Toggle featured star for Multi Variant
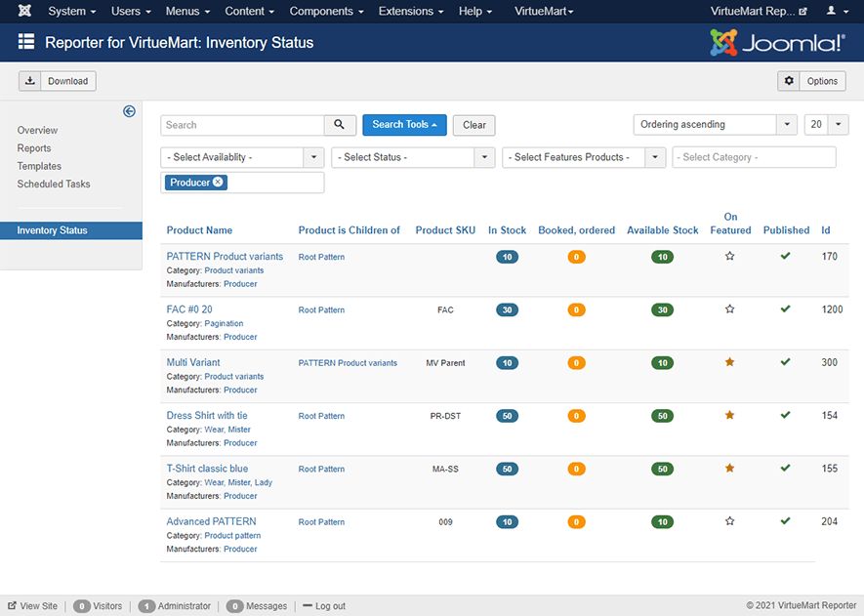 click(729, 362)
